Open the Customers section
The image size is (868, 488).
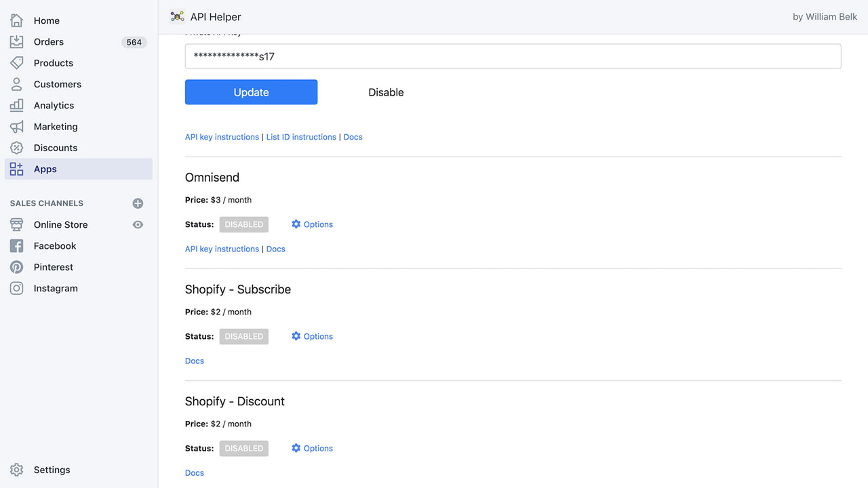(58, 83)
